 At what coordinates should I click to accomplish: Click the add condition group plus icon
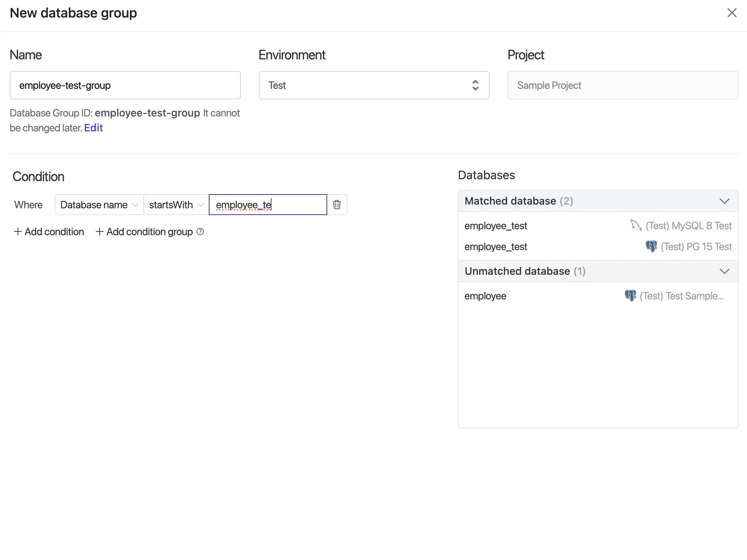pos(99,232)
